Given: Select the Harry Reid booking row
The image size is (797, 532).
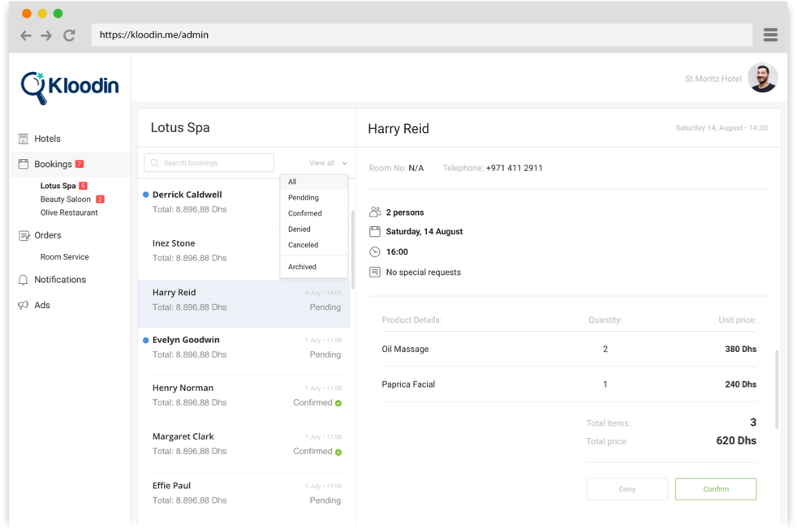Looking at the screenshot, I should (x=244, y=303).
